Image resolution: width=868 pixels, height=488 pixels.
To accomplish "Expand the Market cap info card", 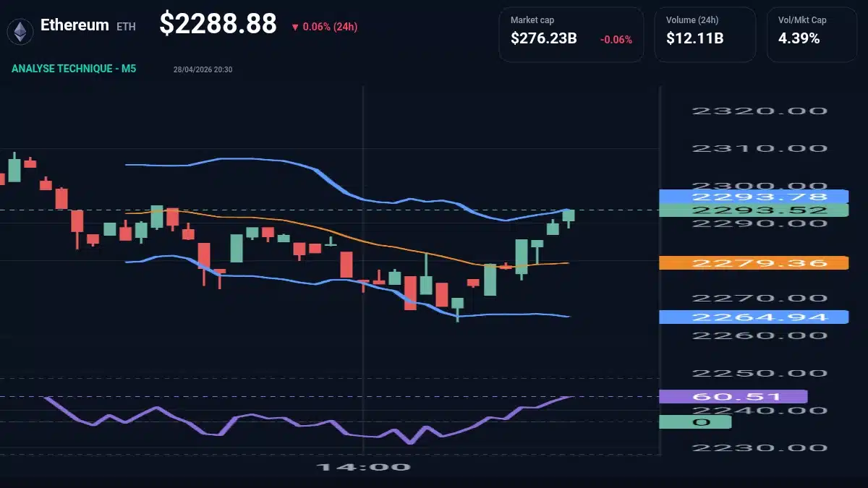I will pos(571,34).
